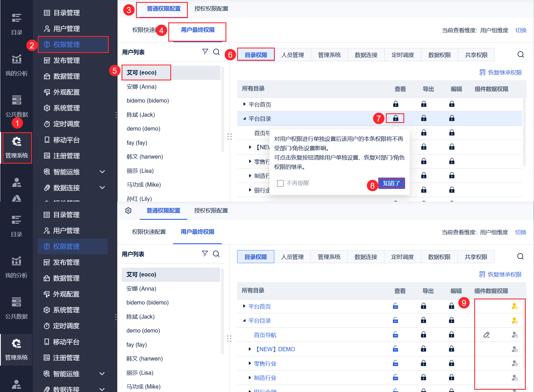Viewport: 534px width, 392px height.
Task: Open settings gear beside 普通权限配置 tab
Action: 128,210
